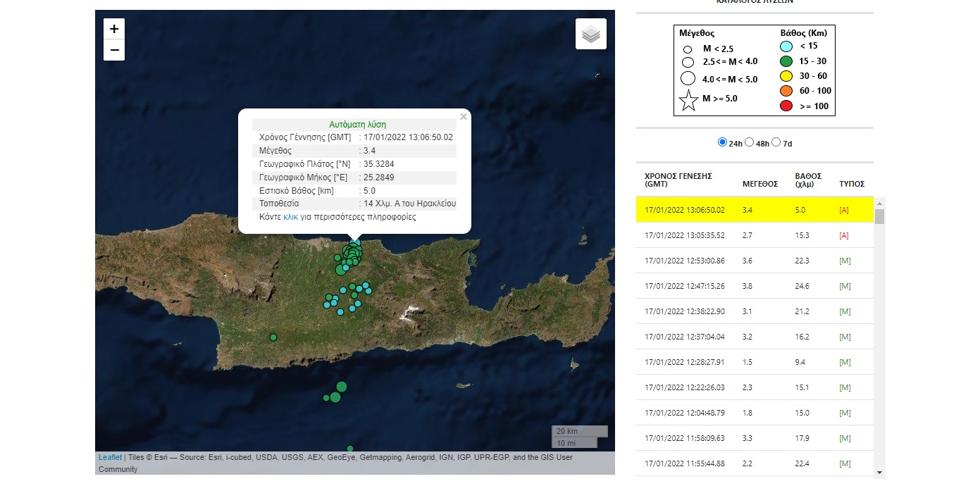Viewport: 980px width, 486px height.
Task: Click the scrollbar down arrow of event list
Action: click(x=879, y=473)
